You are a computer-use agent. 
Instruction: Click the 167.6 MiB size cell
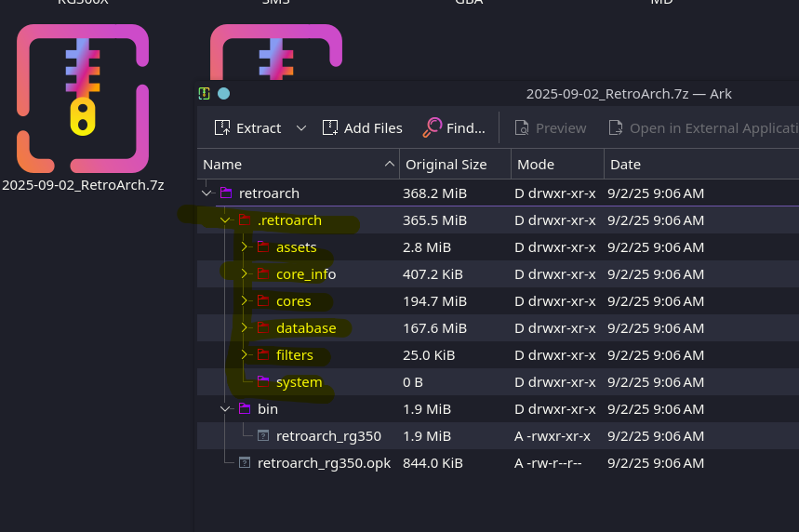point(434,328)
